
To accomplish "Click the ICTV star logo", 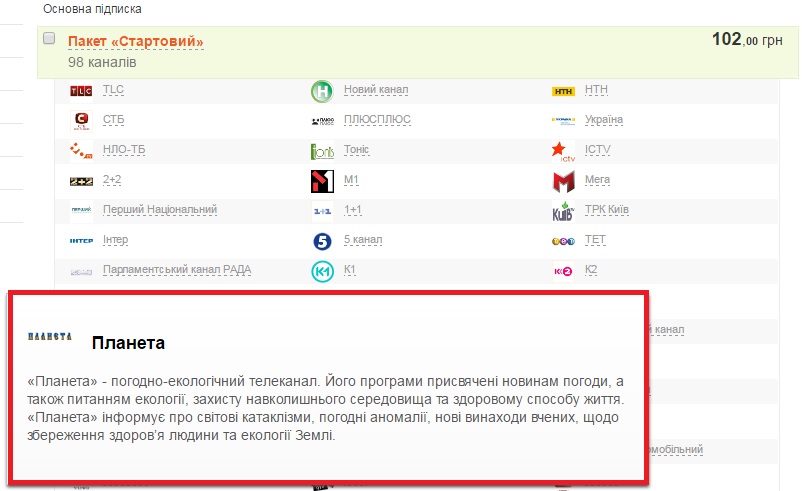I will pos(564,151).
